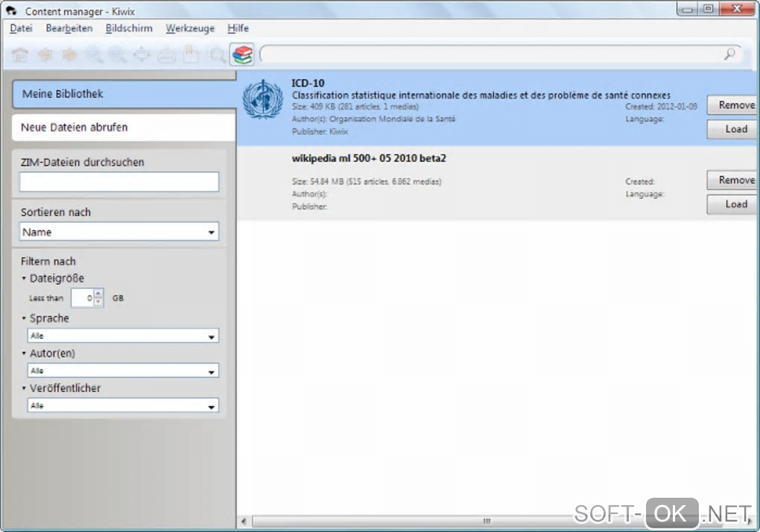The width and height of the screenshot is (760, 532).
Task: Click the printer icon in the toolbar
Action: (166, 54)
